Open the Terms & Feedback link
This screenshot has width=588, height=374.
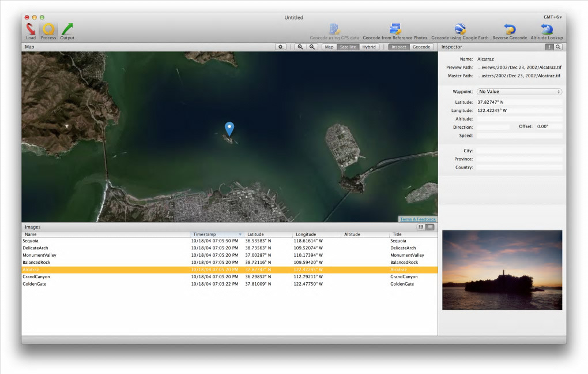[418, 219]
